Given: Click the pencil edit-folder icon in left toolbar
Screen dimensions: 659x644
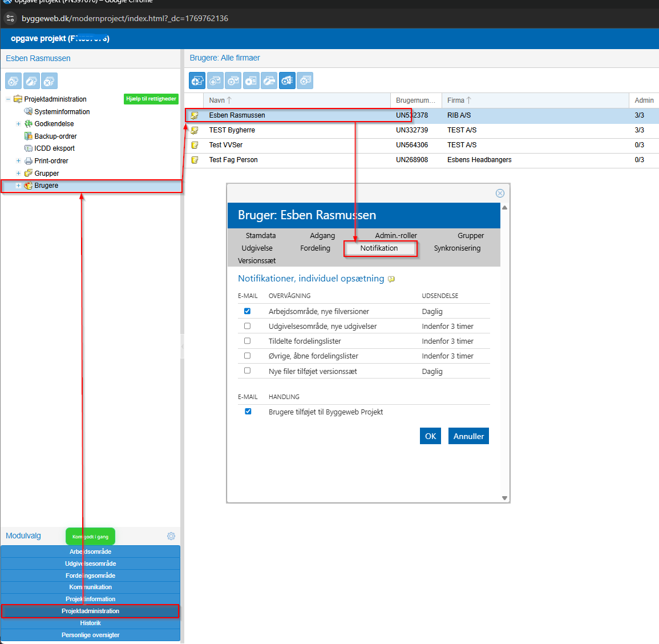Looking at the screenshot, I should click(x=31, y=80).
